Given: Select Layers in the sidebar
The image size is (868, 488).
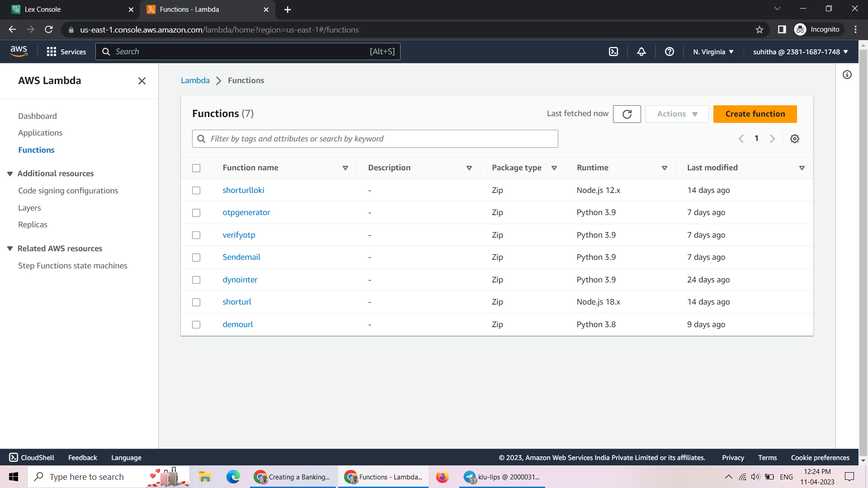Looking at the screenshot, I should pyautogui.click(x=29, y=208).
